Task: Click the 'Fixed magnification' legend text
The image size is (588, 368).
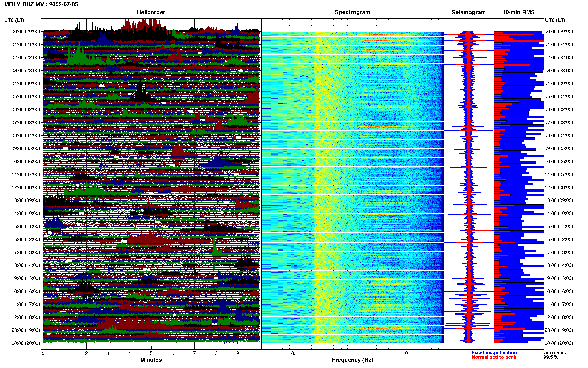Action: (494, 352)
